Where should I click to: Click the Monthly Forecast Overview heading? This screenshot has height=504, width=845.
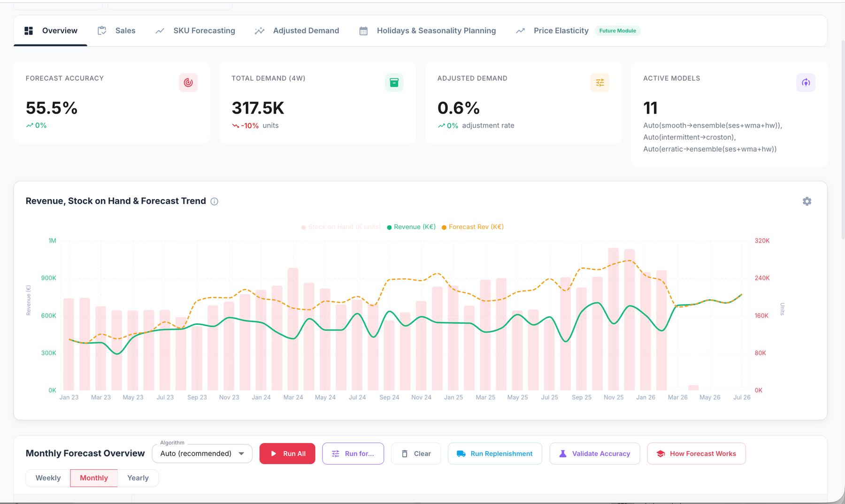tap(85, 453)
